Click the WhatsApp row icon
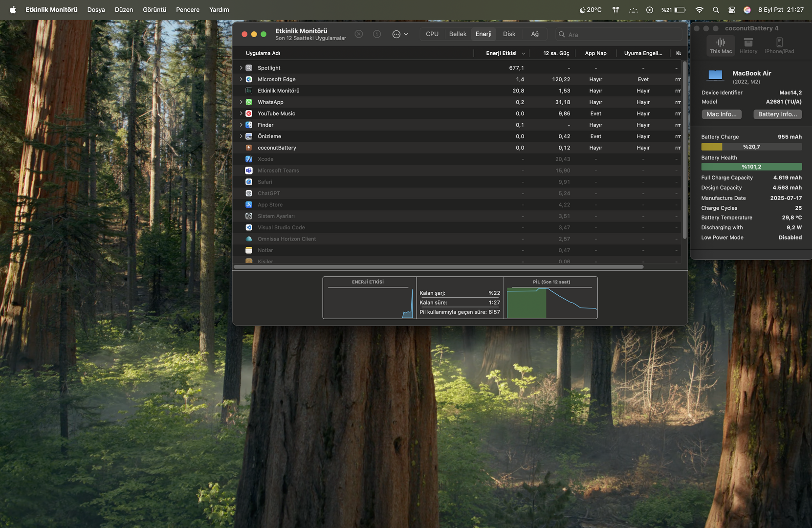The image size is (812, 528). coord(249,102)
